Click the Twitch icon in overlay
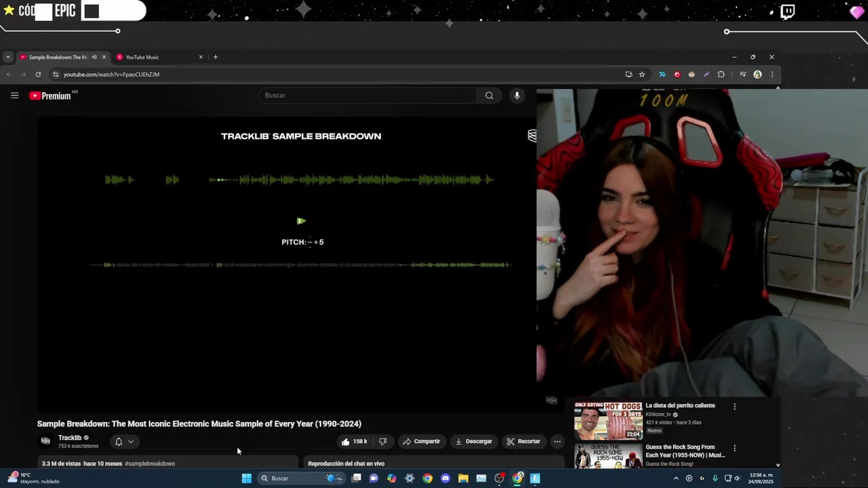The height and width of the screenshot is (488, 868). [x=787, y=12]
